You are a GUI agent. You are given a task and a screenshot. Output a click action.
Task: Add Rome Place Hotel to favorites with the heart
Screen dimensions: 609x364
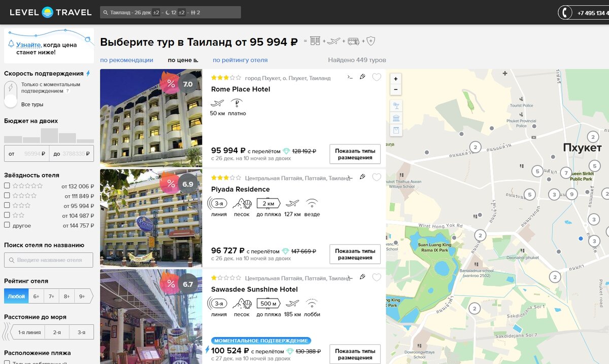point(377,78)
